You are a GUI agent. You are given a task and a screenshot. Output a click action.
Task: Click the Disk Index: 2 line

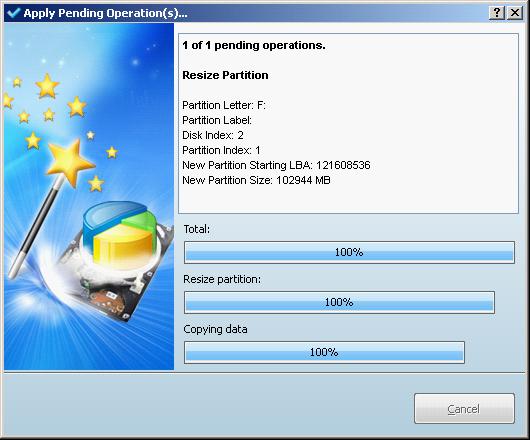pos(213,135)
